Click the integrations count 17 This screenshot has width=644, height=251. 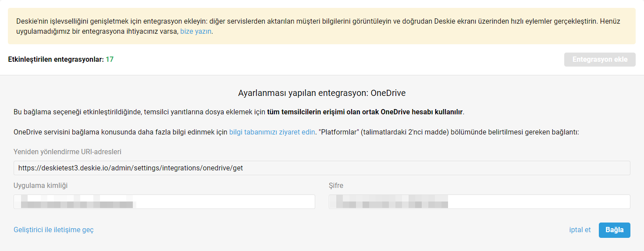[110, 59]
